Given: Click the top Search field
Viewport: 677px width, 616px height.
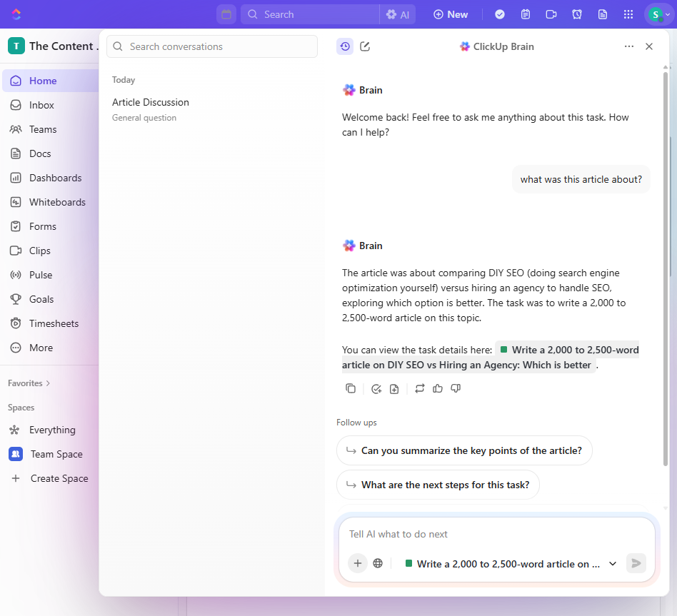Looking at the screenshot, I should click(x=310, y=14).
